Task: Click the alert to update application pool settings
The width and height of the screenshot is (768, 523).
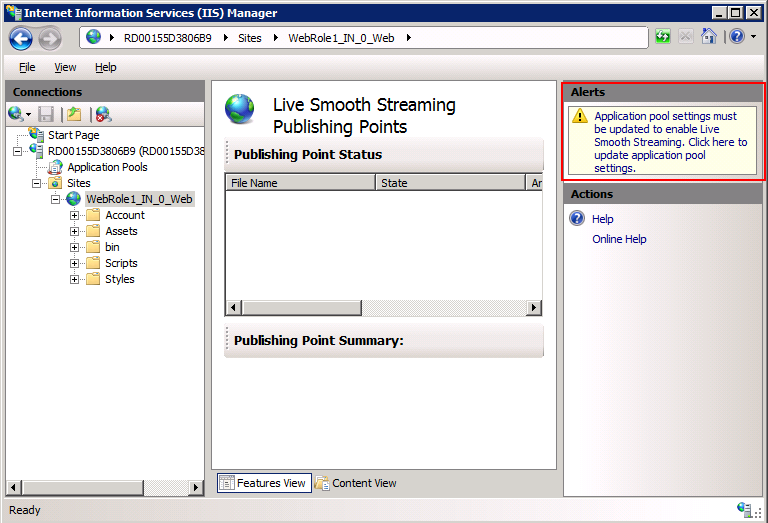Action: [669, 142]
